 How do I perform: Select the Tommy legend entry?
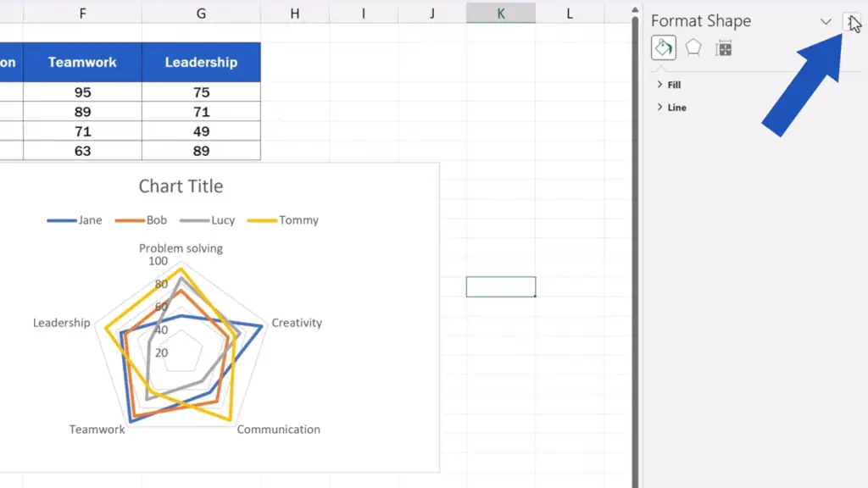283,220
